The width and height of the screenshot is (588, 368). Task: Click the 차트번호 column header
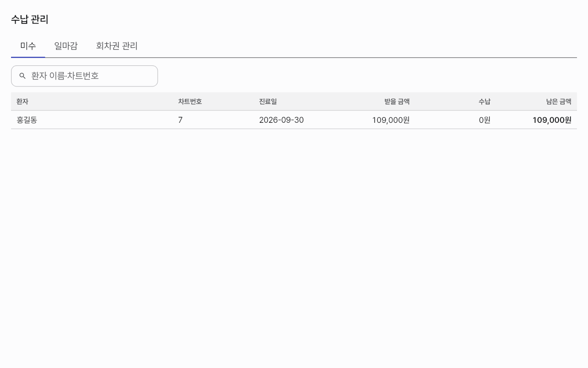tap(190, 102)
